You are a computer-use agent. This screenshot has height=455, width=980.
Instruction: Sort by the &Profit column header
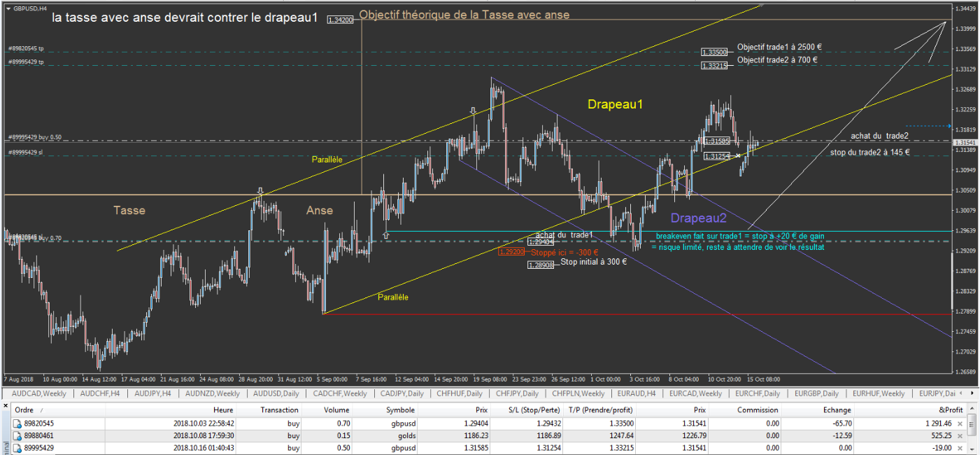point(951,410)
